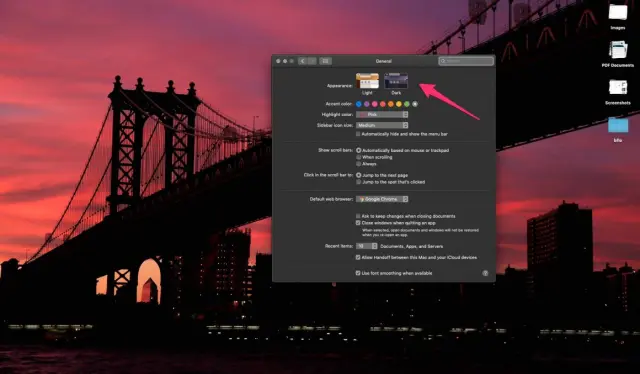Open the PDF Documents stack icon
This screenshot has height=374, width=640.
click(618, 50)
